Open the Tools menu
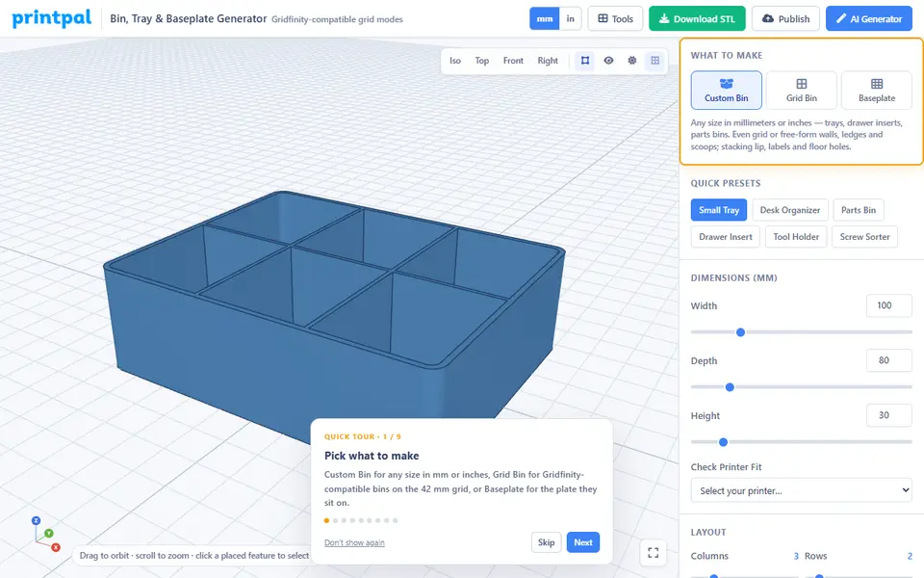 [x=615, y=19]
